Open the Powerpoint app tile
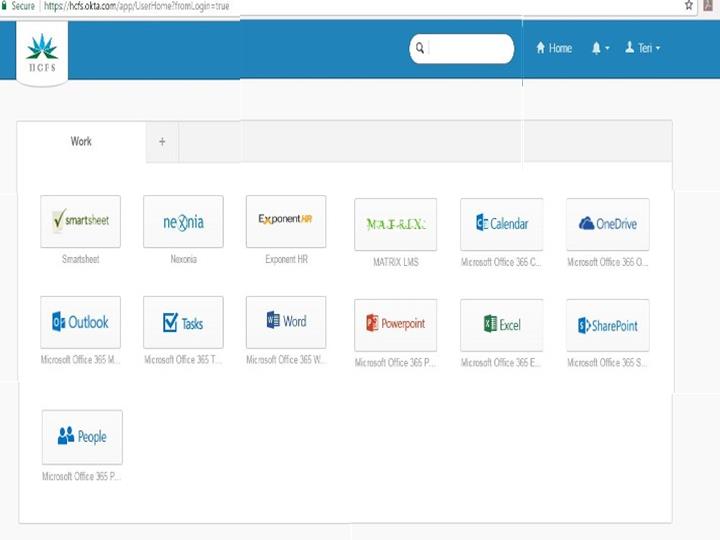This screenshot has width=720, height=540. (x=395, y=325)
